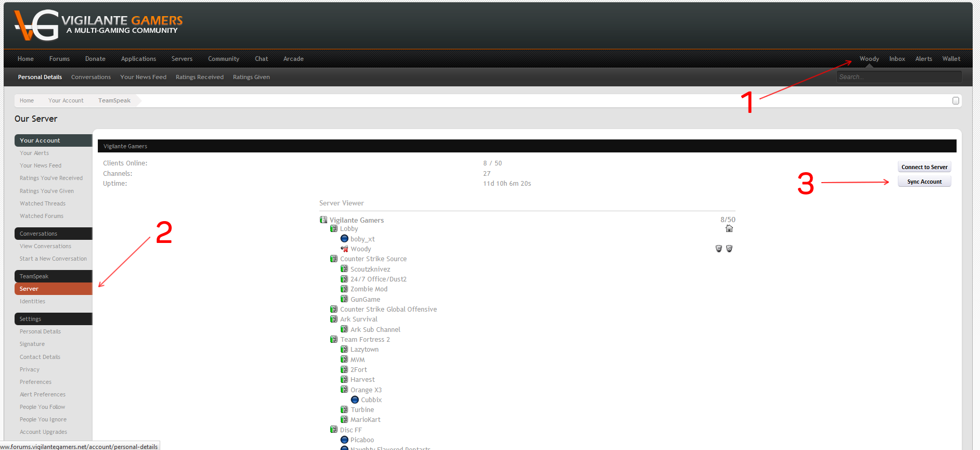Click the Vigilante Gamers server icon in viewer
This screenshot has width=980, height=450.
[x=324, y=220]
